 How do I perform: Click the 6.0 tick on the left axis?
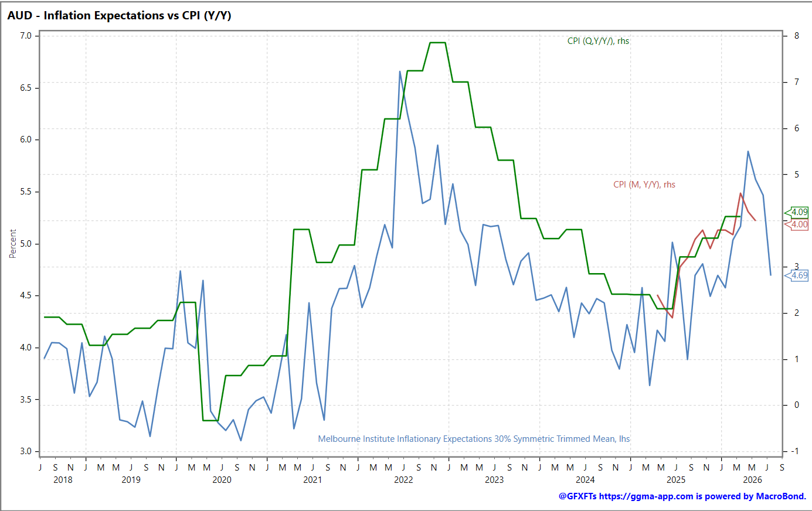point(26,140)
